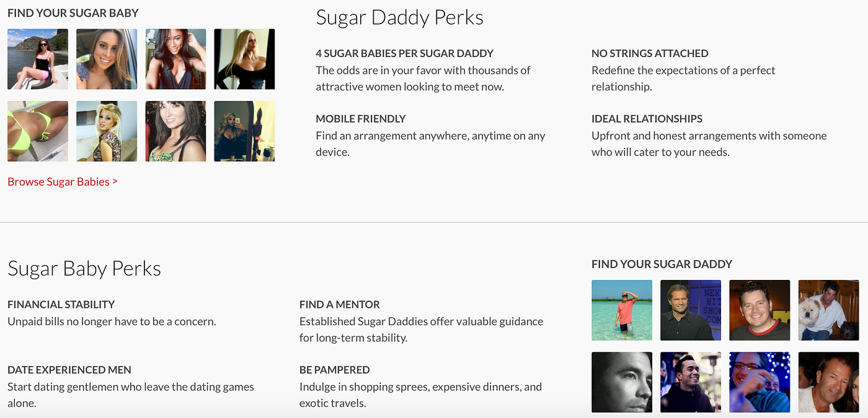The width and height of the screenshot is (868, 418).
Task: Select the neon green bikini thumbnail
Action: [38, 131]
